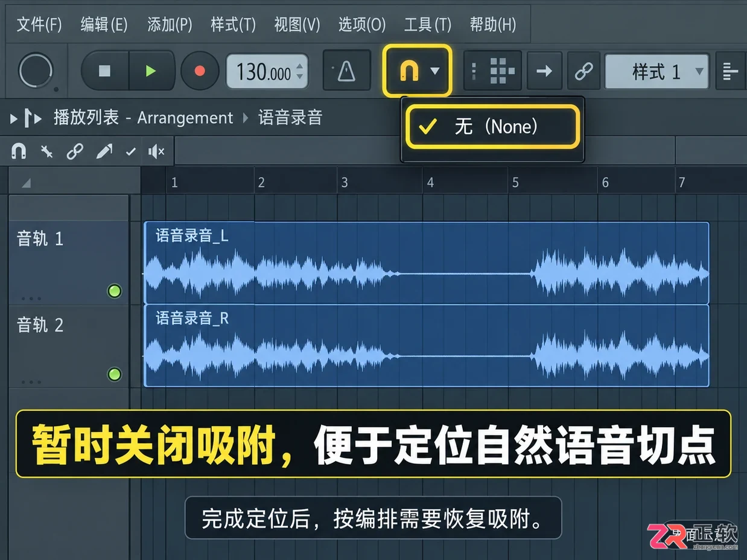Click bar 6 on the timeline ruler
Image resolution: width=747 pixels, height=560 pixels.
tap(605, 182)
